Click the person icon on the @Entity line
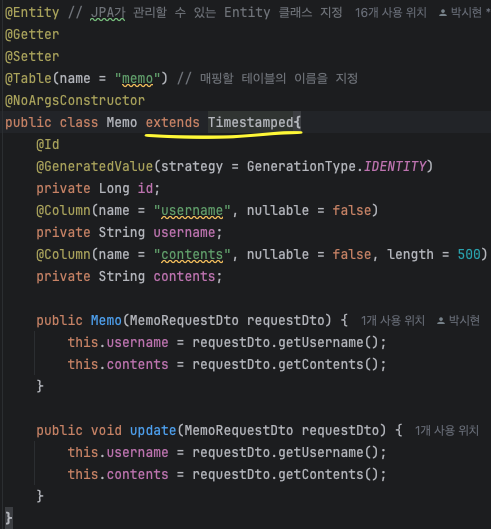Image resolution: width=491 pixels, height=529 pixels. pos(443,13)
